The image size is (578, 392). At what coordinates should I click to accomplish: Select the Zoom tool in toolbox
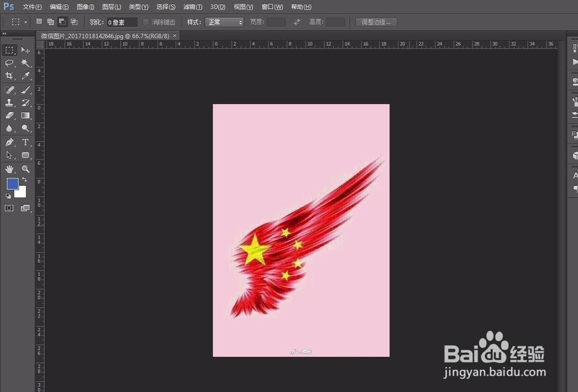(25, 169)
